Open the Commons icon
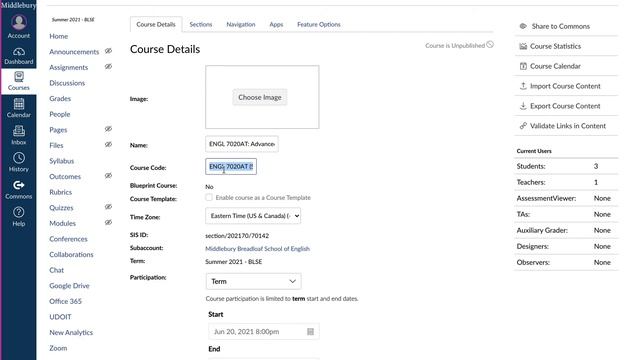640x360 pixels. click(19, 185)
